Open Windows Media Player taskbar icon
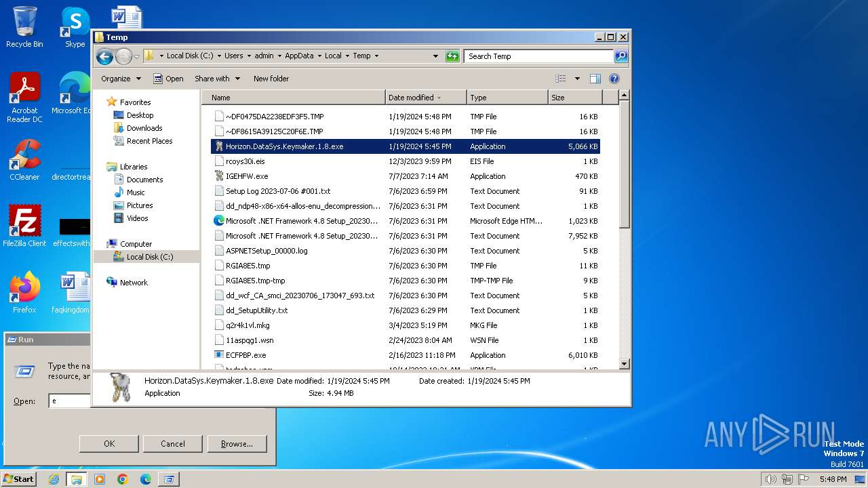This screenshot has width=868, height=488. click(100, 479)
